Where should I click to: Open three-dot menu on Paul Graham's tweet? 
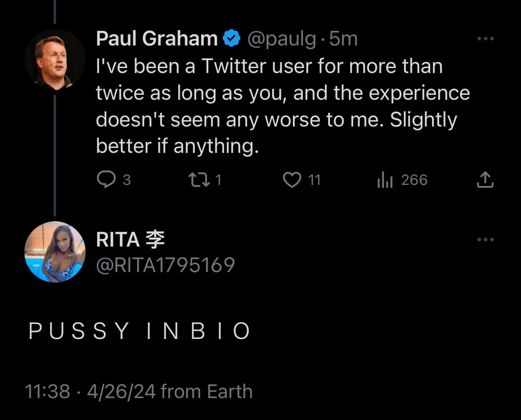pyautogui.click(x=486, y=39)
